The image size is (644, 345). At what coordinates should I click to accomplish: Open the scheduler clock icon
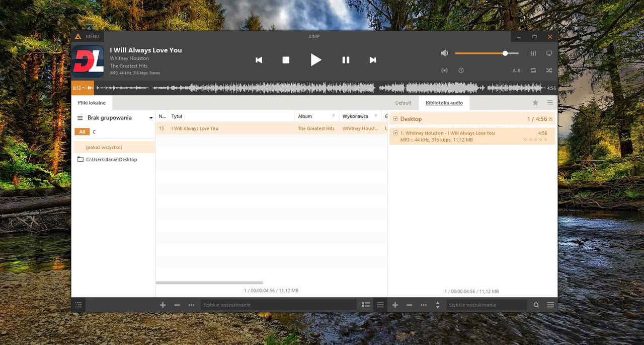pos(461,71)
